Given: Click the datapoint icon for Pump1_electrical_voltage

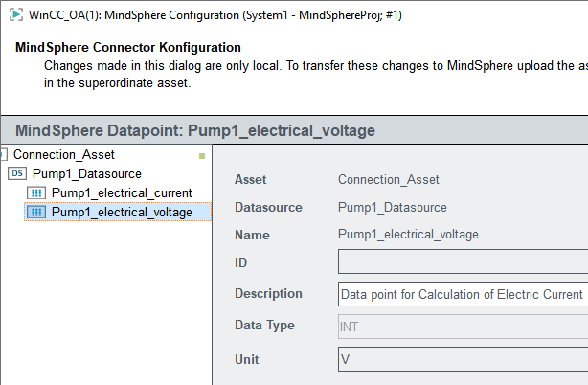Looking at the screenshot, I should (x=36, y=213).
